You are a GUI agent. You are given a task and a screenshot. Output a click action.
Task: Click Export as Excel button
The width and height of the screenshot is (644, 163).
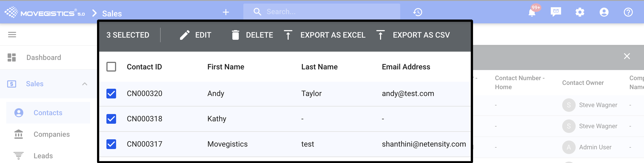(x=325, y=35)
